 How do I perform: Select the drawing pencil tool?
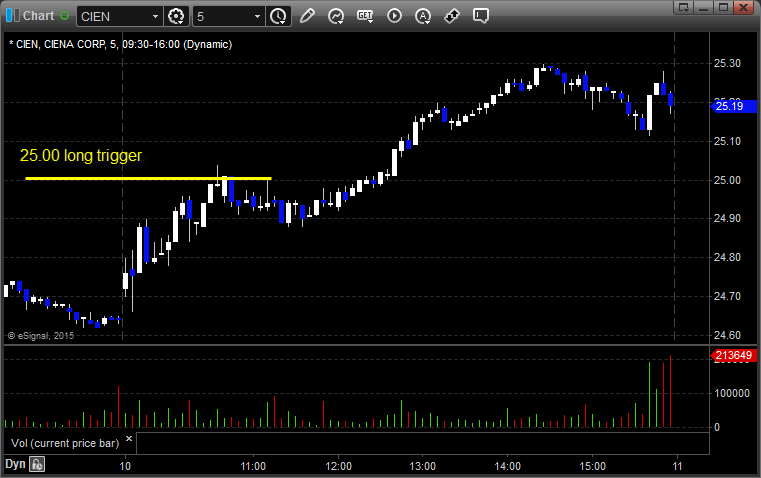coord(307,16)
